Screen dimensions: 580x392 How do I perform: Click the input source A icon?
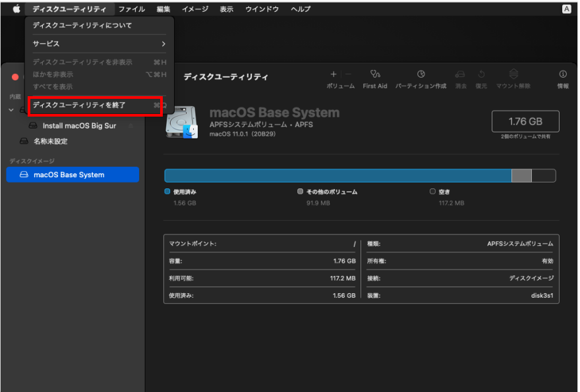click(566, 9)
